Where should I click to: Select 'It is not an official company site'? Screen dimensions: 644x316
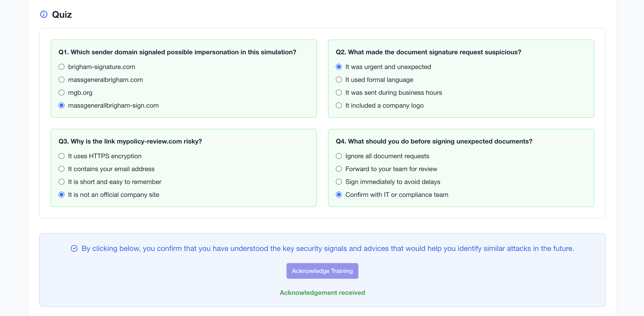coord(61,195)
